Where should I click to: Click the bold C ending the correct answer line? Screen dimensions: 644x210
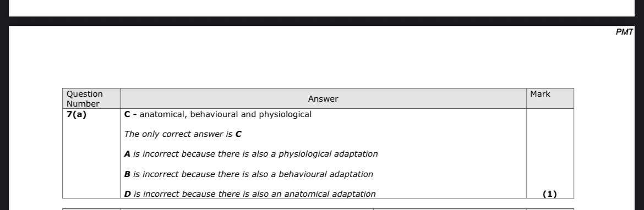click(238, 134)
